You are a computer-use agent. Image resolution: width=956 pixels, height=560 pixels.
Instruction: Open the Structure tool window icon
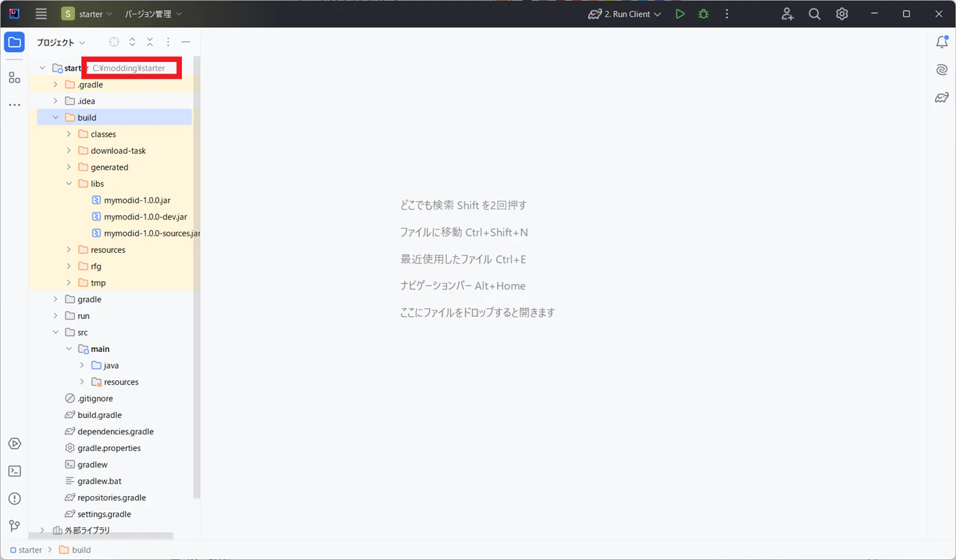14,77
